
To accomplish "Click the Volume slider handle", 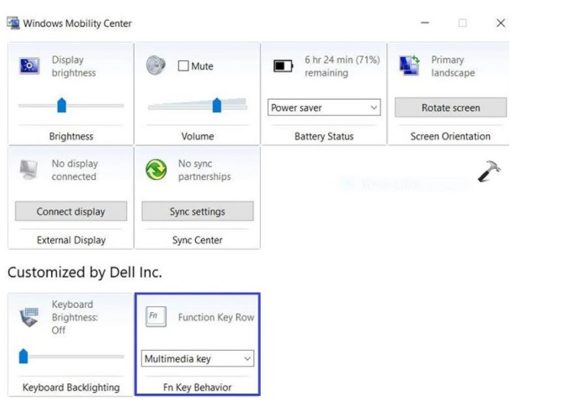I will coord(217,105).
